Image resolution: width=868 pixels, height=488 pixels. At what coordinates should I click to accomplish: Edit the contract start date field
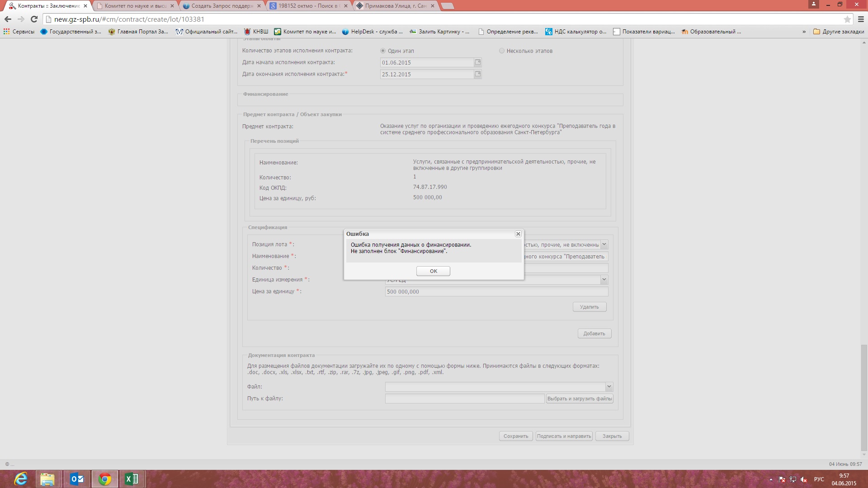pos(427,62)
